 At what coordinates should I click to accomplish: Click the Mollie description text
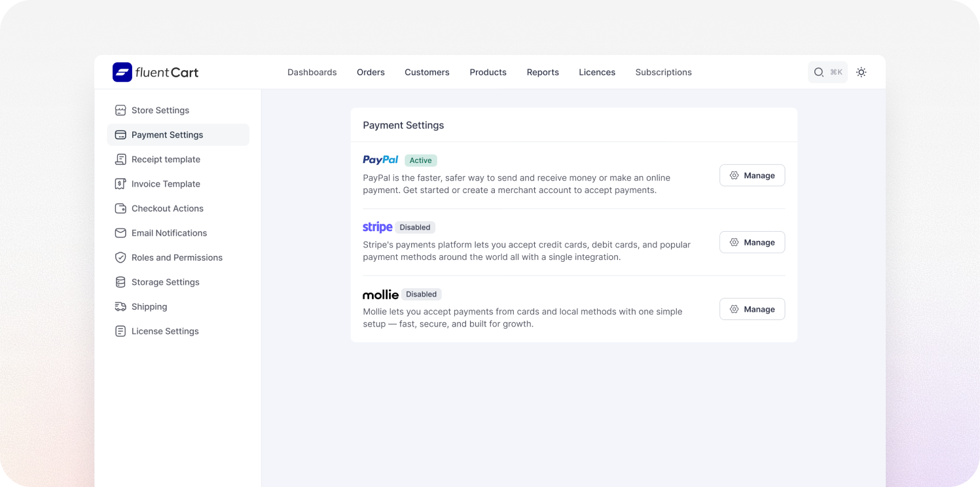[x=522, y=317]
